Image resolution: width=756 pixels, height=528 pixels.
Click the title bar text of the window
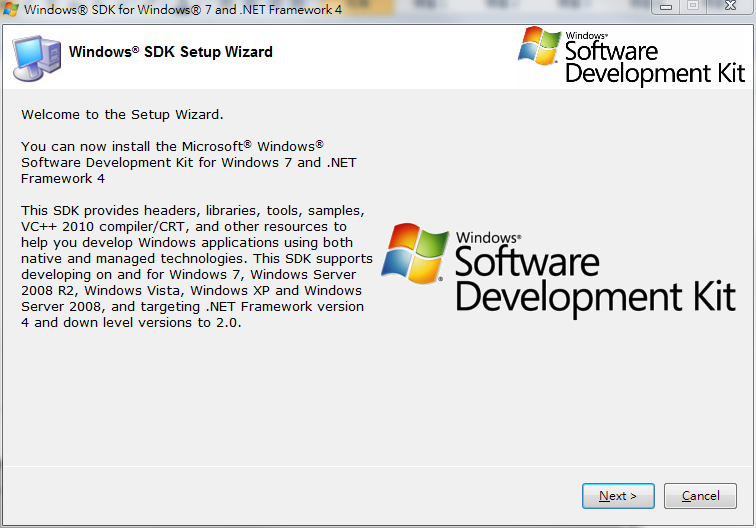[183, 9]
